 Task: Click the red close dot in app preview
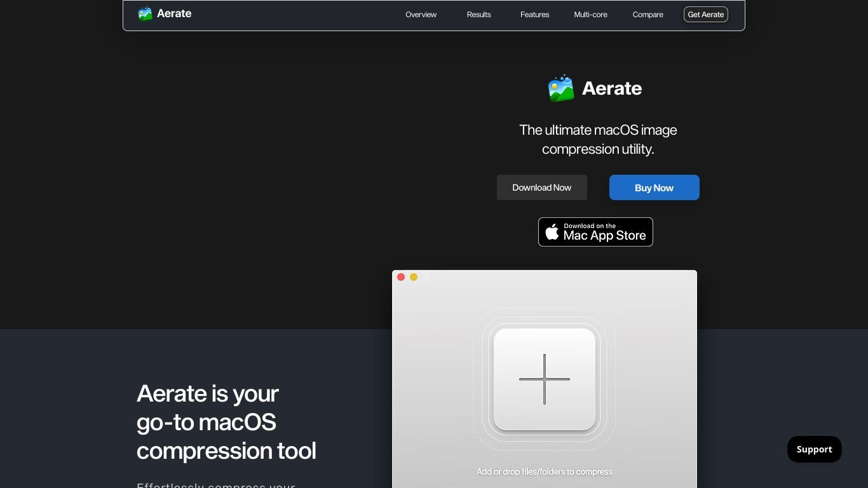point(401,277)
